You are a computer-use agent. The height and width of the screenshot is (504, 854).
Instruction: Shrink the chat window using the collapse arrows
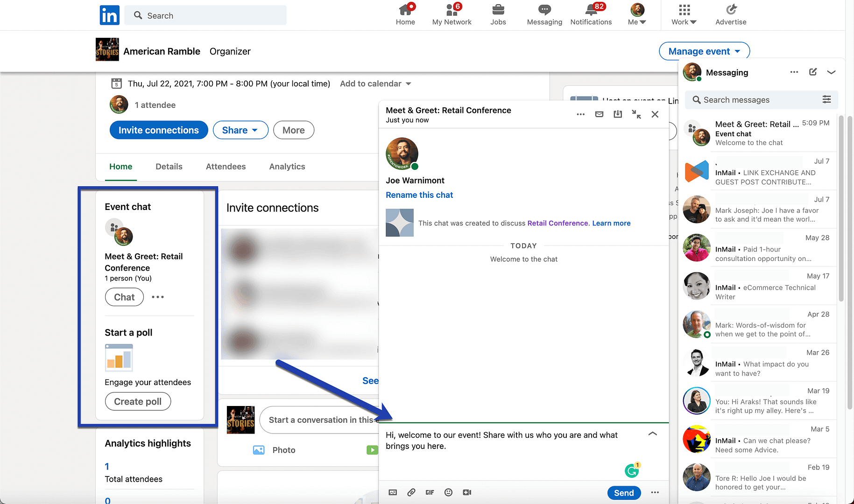pyautogui.click(x=636, y=114)
